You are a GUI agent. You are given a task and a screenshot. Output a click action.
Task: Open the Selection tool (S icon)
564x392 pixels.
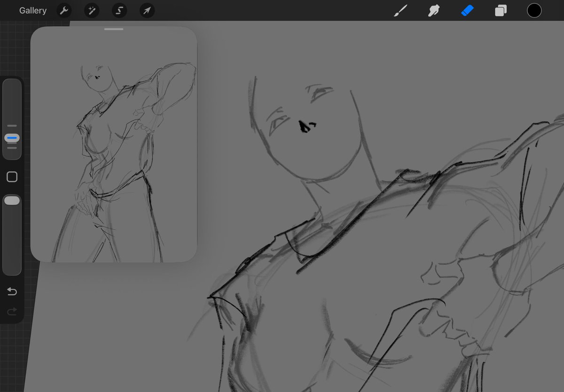pyautogui.click(x=119, y=10)
